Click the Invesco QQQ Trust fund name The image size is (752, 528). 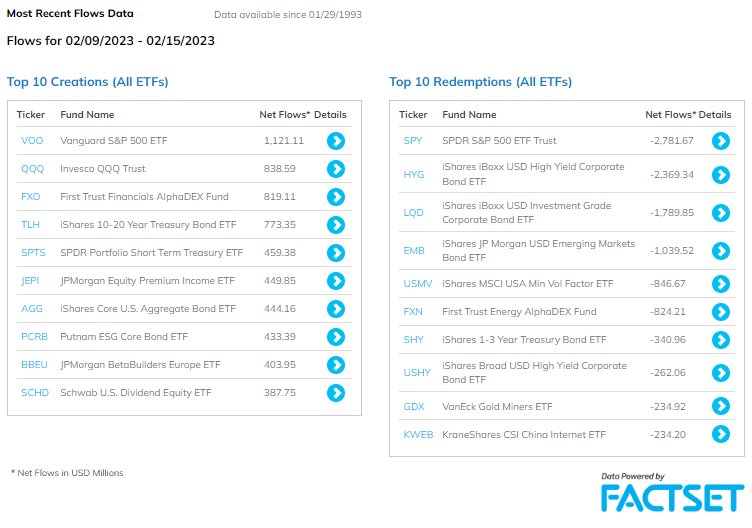[103, 169]
